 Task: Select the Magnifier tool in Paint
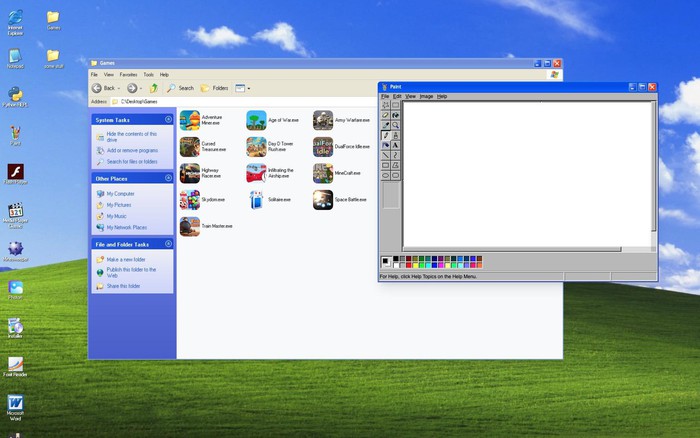[x=396, y=125]
